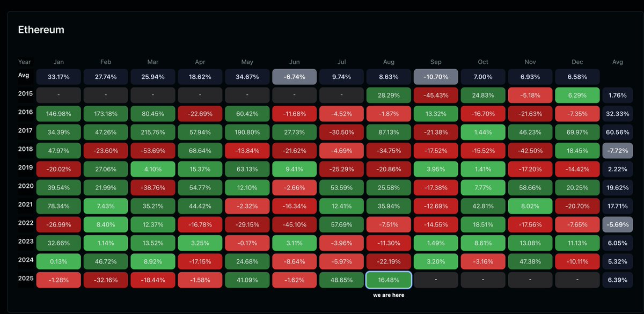Select the May column header

pos(247,62)
